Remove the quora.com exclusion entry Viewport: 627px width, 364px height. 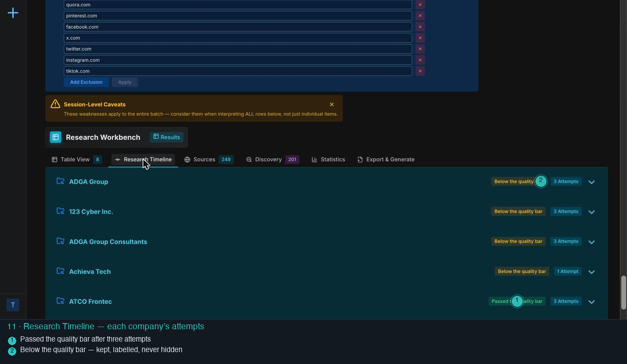[x=420, y=5]
